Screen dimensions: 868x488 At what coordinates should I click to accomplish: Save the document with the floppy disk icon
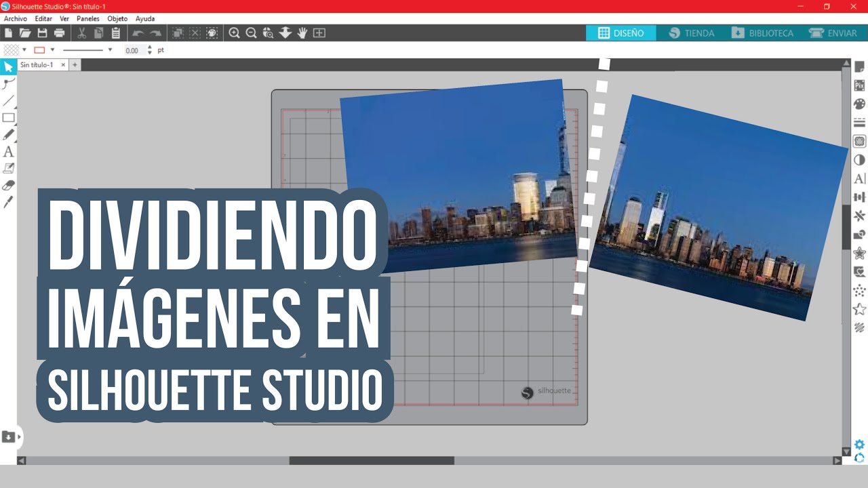pyautogui.click(x=42, y=33)
